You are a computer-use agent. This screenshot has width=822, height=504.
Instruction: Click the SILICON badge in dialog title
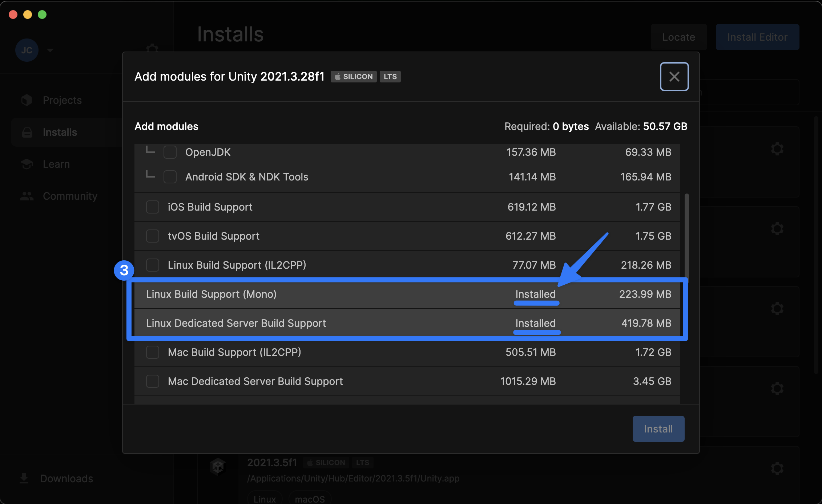[354, 77]
